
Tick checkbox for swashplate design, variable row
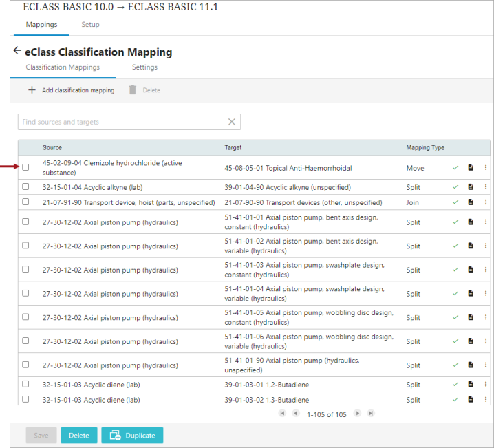(x=25, y=293)
